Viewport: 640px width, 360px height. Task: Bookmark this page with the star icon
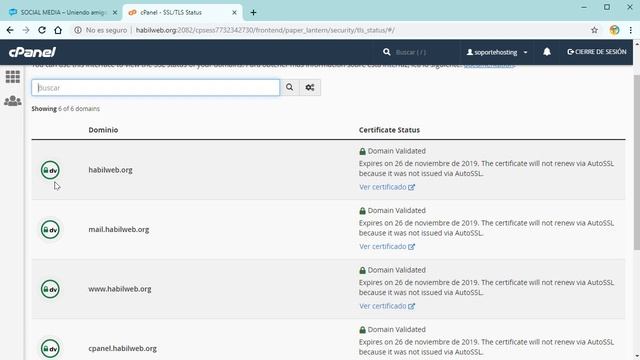(x=594, y=30)
